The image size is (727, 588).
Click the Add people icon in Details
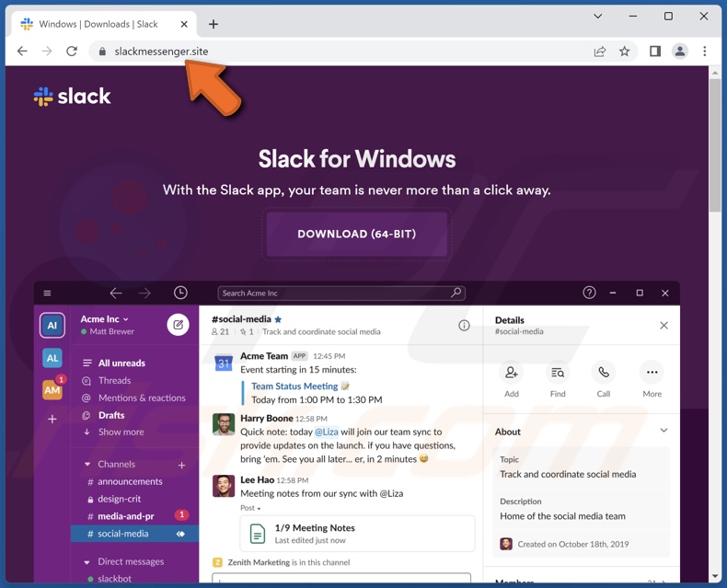point(512,373)
